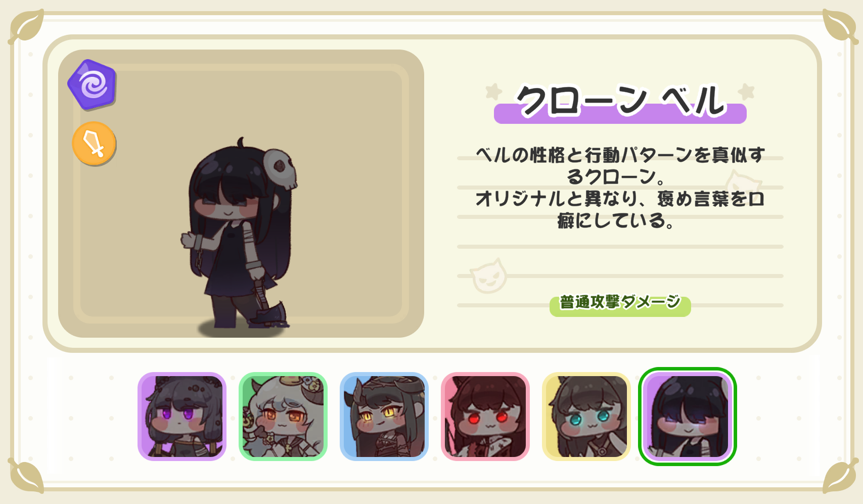Viewport: 863px width, 504px height.
Task: Click the skull hair ornament on character
Action: coord(280,169)
